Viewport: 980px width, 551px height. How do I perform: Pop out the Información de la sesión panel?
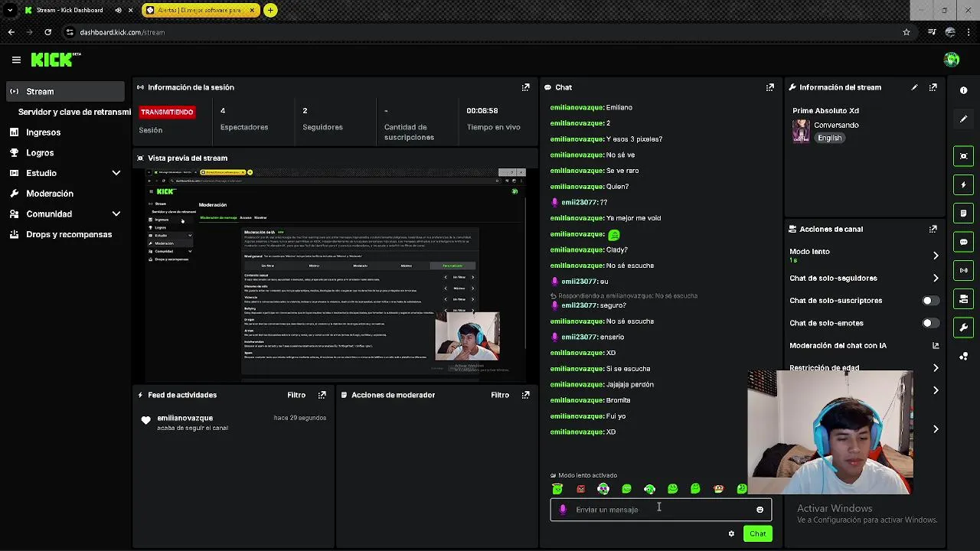525,87
